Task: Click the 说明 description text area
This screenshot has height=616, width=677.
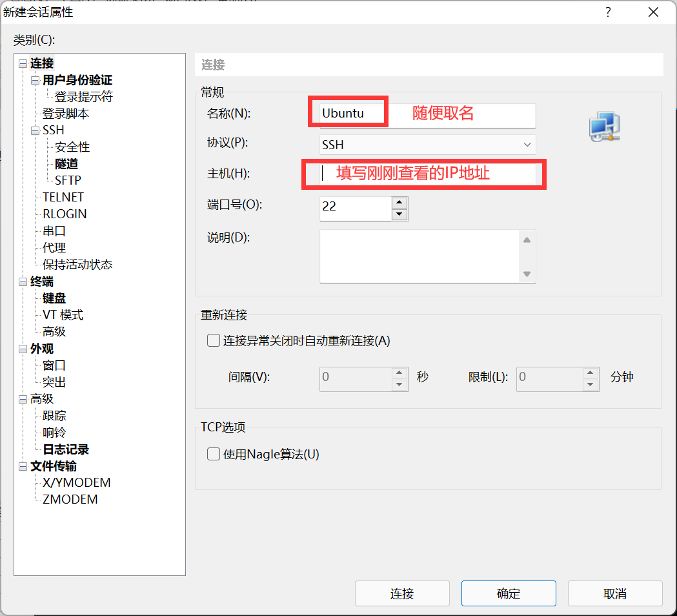Action: pyautogui.click(x=419, y=256)
